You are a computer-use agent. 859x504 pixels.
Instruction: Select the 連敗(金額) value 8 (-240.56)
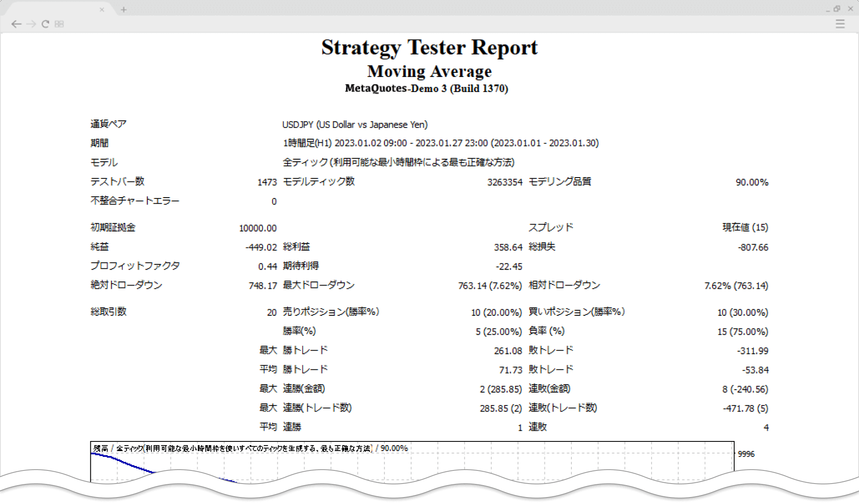pos(745,389)
